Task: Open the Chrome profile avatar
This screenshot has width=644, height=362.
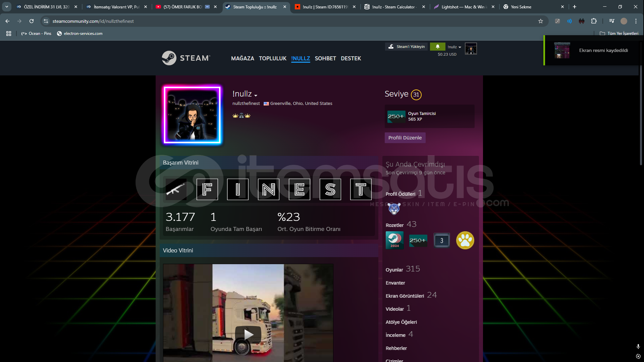Action: 624,21
